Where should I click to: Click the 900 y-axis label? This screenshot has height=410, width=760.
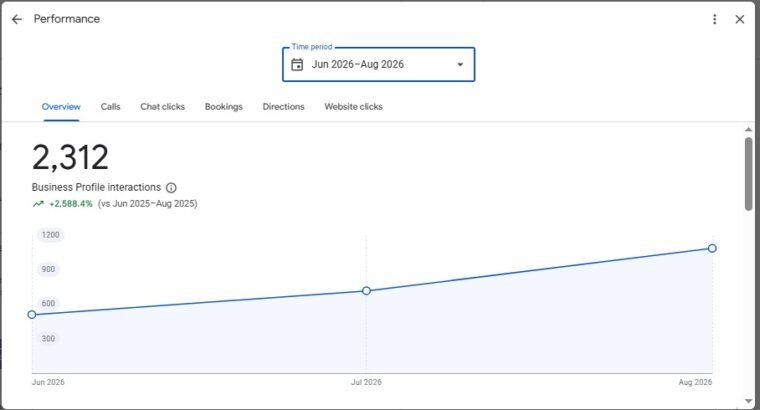point(48,269)
